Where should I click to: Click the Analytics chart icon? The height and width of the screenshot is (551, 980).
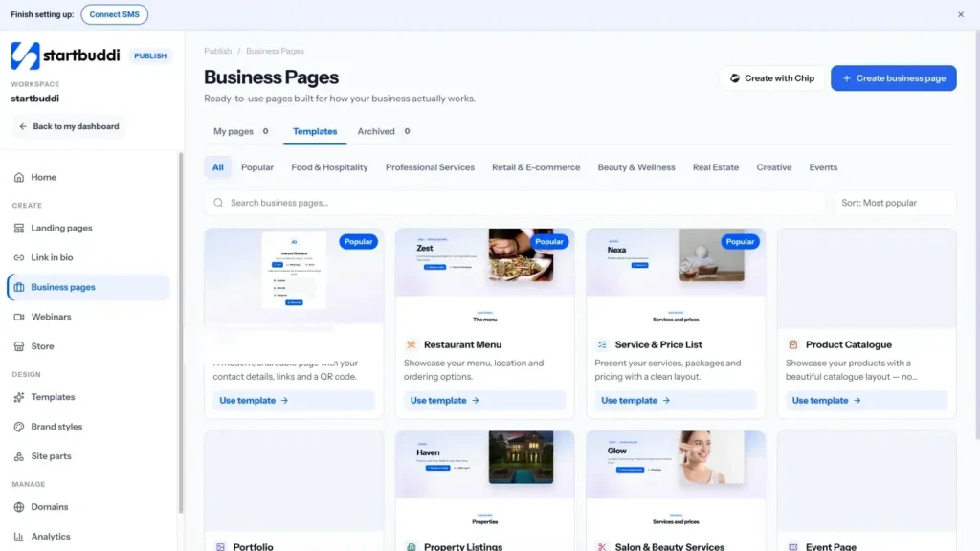point(19,537)
